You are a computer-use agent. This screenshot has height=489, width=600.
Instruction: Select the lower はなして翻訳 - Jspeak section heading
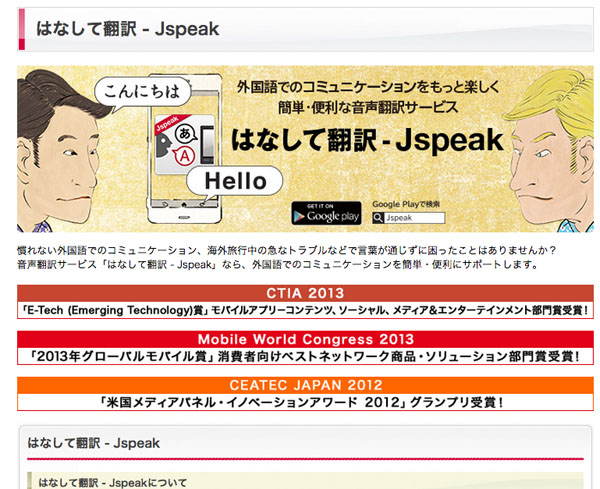click(93, 442)
